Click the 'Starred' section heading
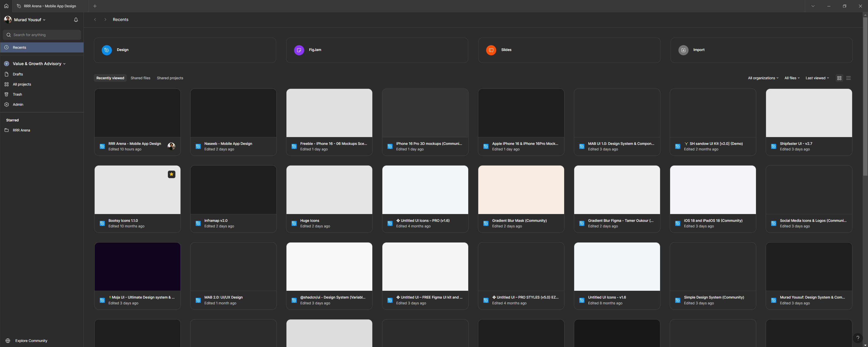 pos(12,120)
